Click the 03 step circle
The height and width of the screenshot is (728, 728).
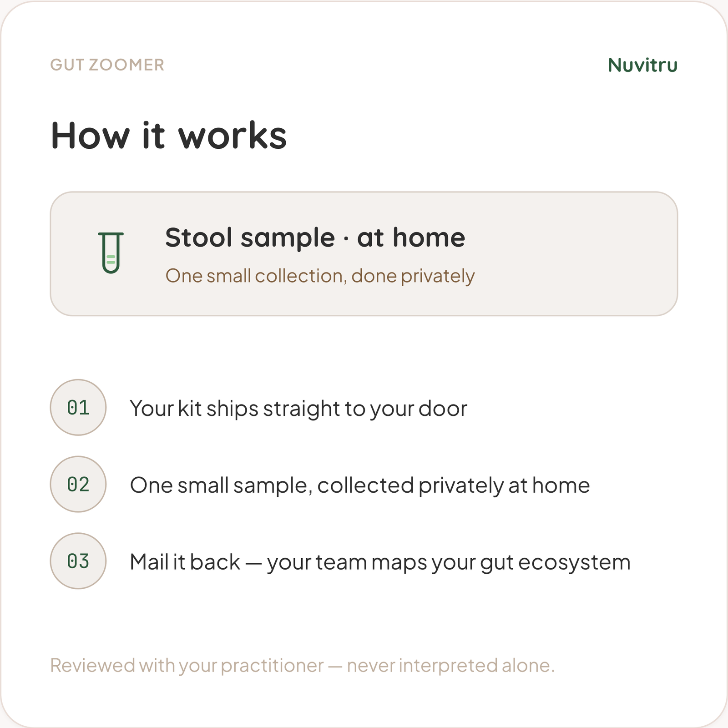(x=78, y=561)
